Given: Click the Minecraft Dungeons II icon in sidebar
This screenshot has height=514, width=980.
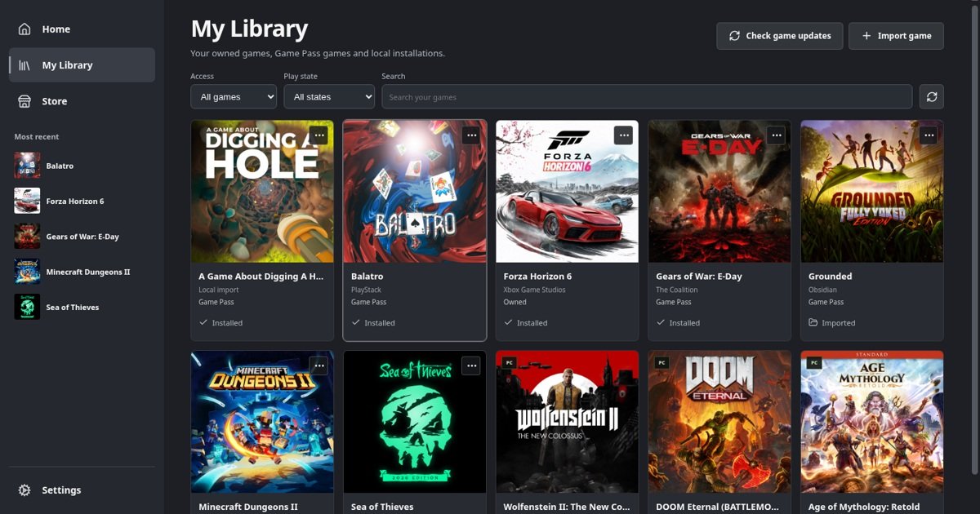Looking at the screenshot, I should click(x=27, y=272).
